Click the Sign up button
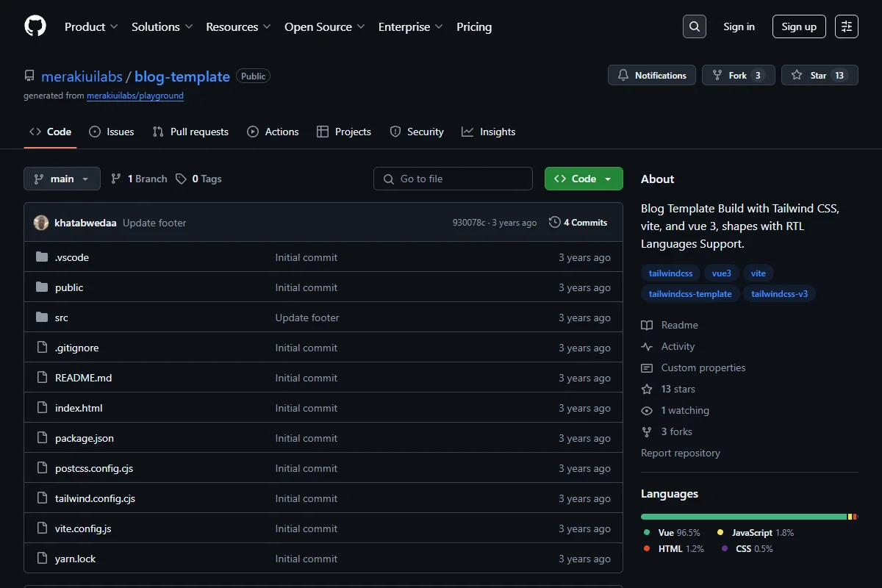The width and height of the screenshot is (882, 588). pyautogui.click(x=799, y=26)
